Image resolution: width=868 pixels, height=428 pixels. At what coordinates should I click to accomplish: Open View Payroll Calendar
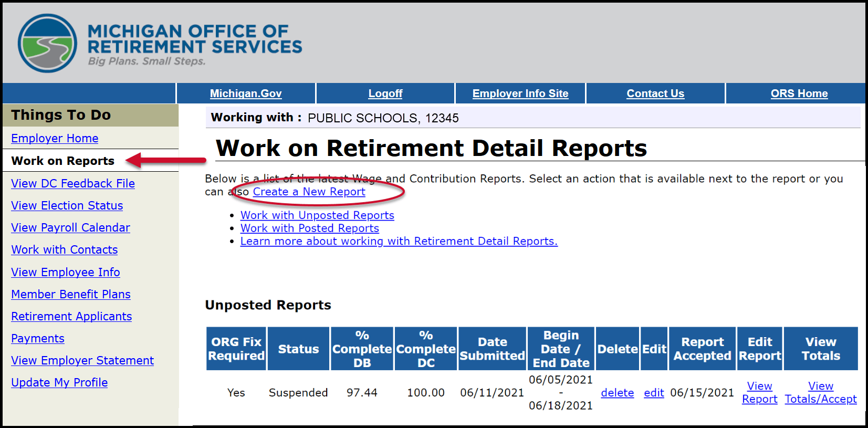(71, 227)
